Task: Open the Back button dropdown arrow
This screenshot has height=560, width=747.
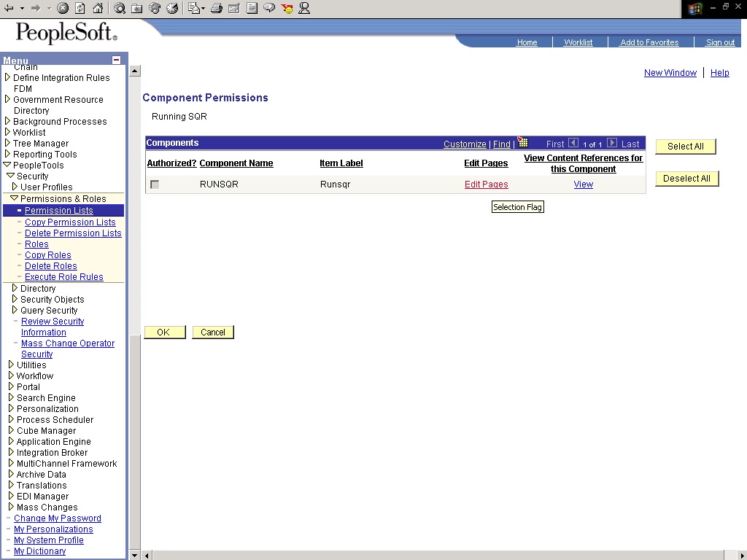Action: pyautogui.click(x=21, y=9)
